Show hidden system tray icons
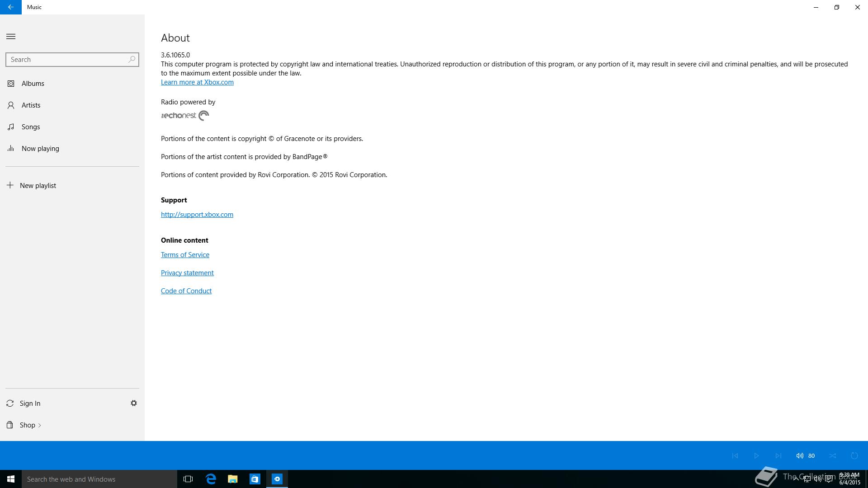 (x=796, y=479)
